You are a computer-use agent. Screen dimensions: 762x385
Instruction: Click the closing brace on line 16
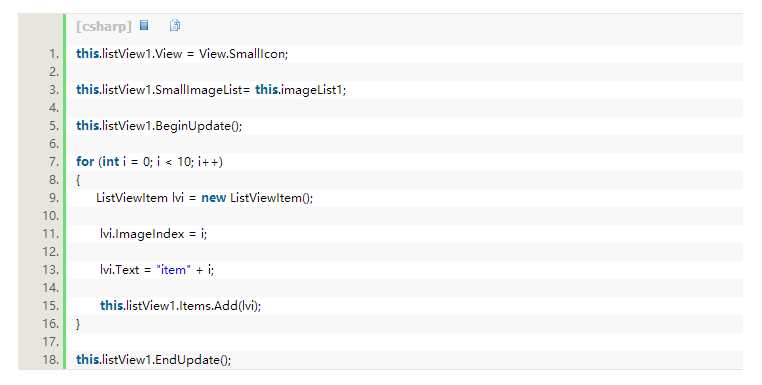tap(78, 324)
